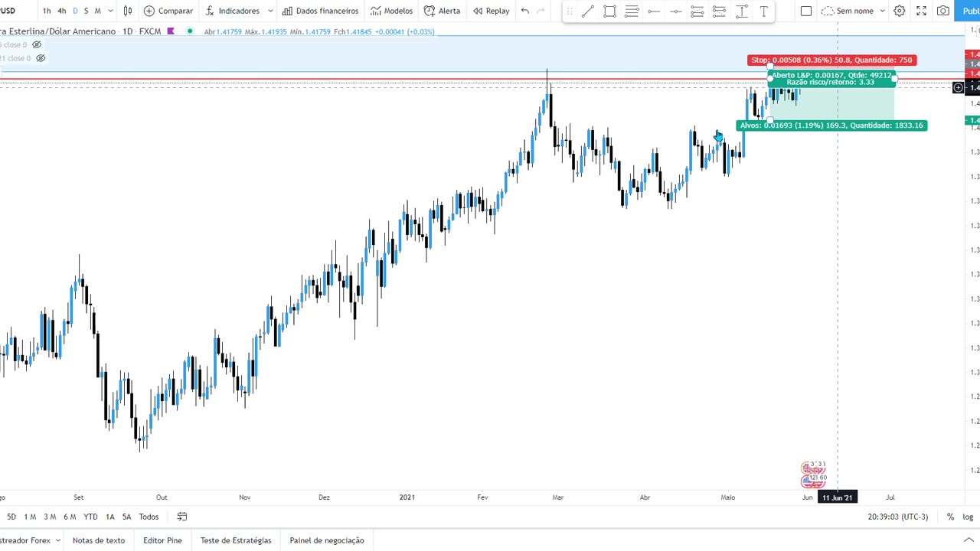Select the Text tool
Screen dimensions: 980x551
tap(764, 11)
